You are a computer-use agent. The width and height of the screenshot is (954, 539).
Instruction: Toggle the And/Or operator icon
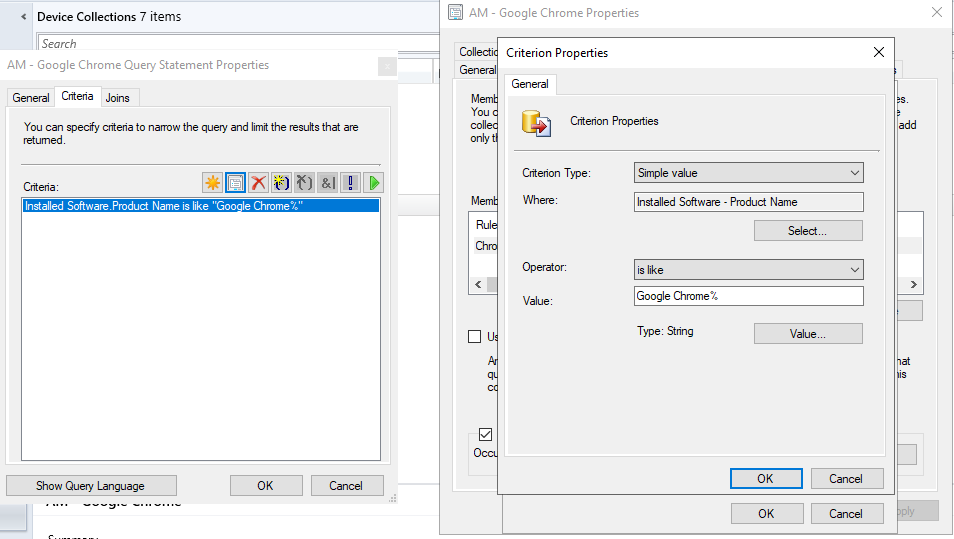click(x=327, y=183)
